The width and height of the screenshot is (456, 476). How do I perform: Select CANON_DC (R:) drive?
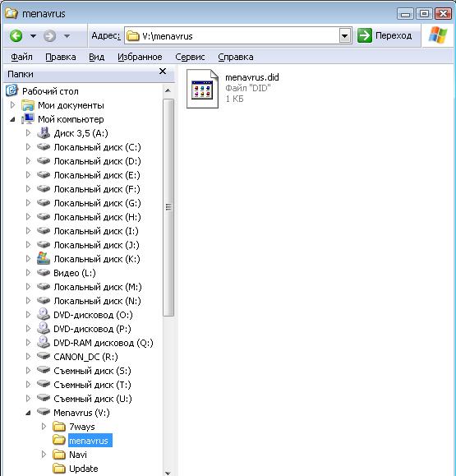click(x=85, y=357)
